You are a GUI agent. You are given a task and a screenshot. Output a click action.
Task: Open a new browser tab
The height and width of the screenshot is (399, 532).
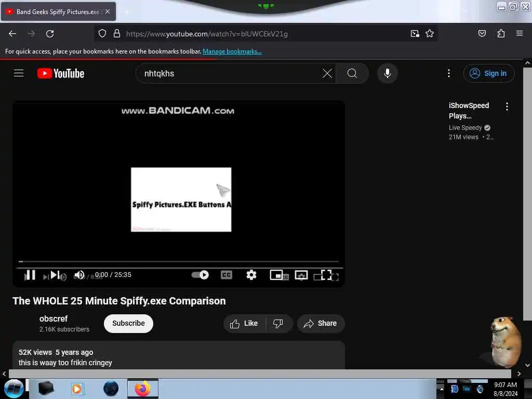127,12
